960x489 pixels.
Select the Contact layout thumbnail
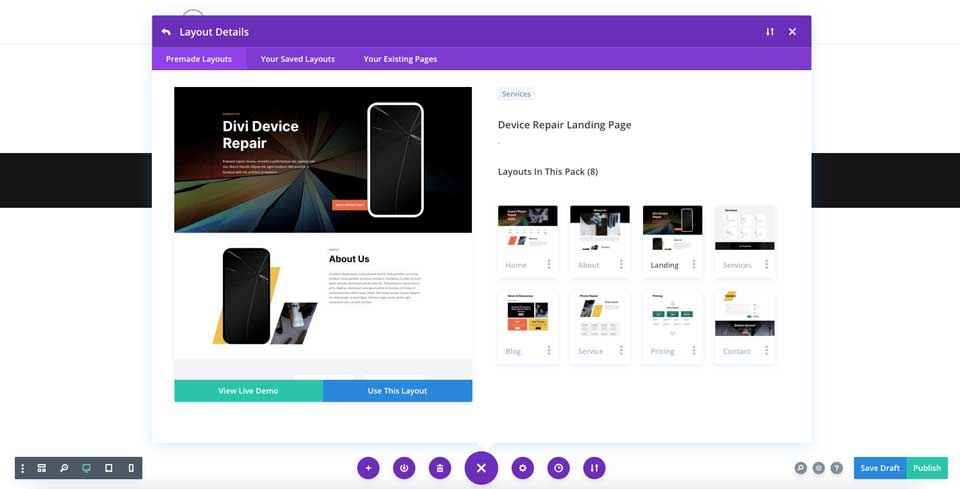pyautogui.click(x=744, y=315)
